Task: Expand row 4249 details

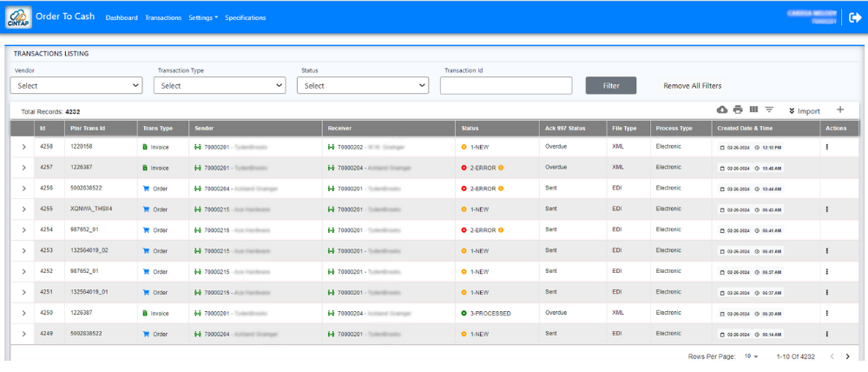Action: (x=23, y=335)
